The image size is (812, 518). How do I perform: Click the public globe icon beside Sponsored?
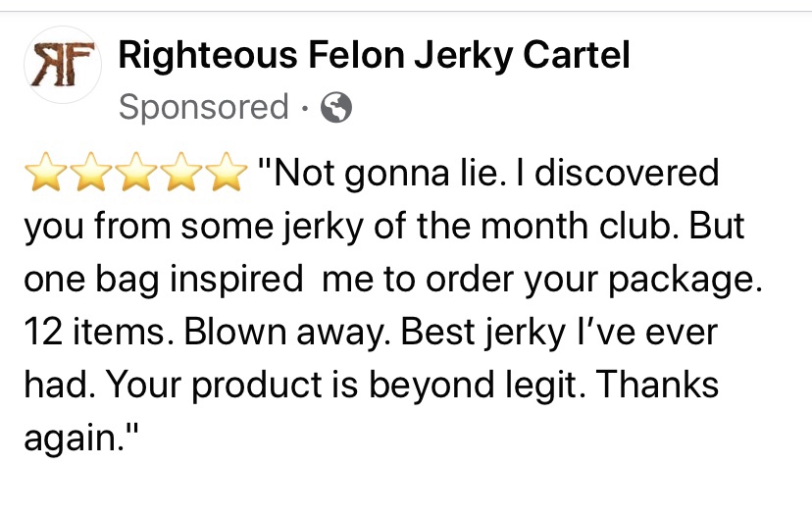pos(336,108)
